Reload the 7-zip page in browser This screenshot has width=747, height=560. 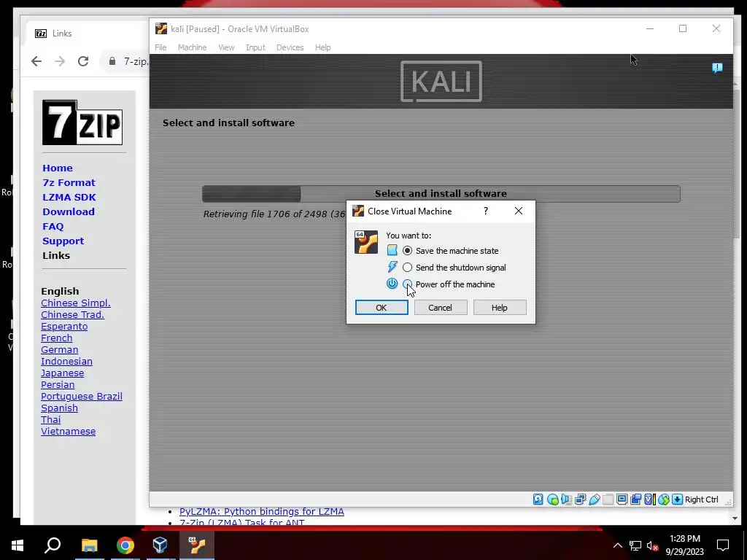pos(83,61)
